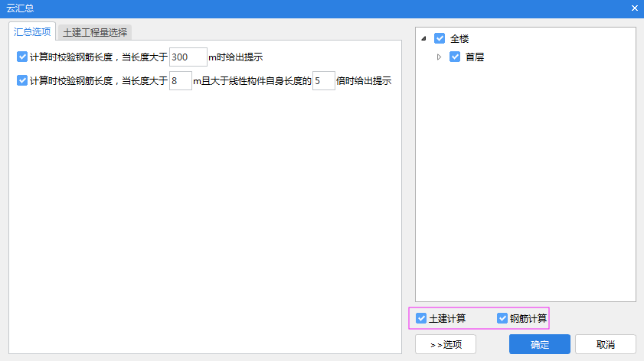
Task: Confirm with the 确定 button
Action: coord(539,345)
